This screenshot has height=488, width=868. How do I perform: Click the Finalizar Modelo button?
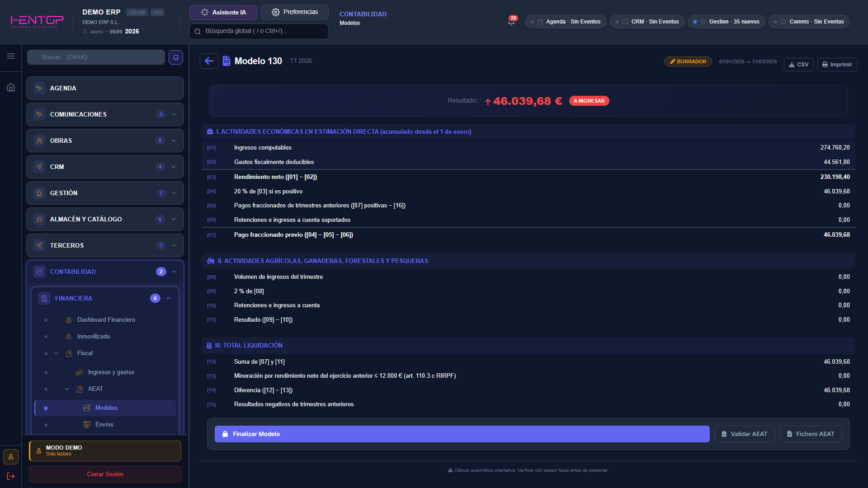point(462,434)
